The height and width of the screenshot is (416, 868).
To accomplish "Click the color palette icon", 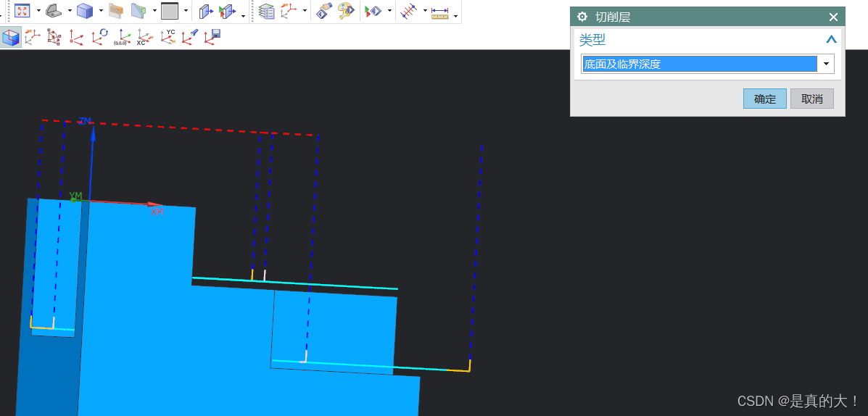I will pyautogui.click(x=346, y=10).
